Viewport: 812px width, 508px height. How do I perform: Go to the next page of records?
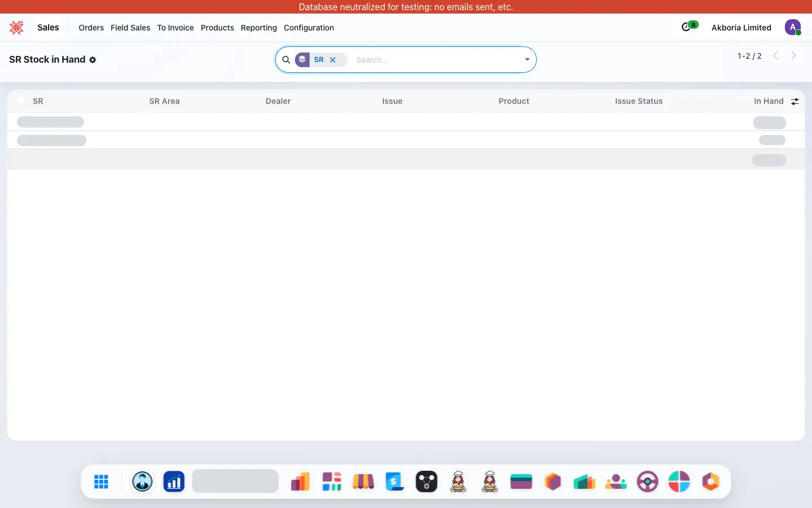click(x=794, y=55)
